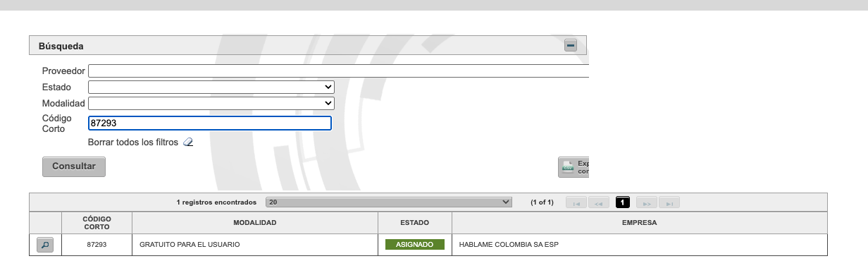Viewport: 868px width, 273px height.
Task: Click the CÓDIGO CORTO column header
Action: [x=97, y=223]
